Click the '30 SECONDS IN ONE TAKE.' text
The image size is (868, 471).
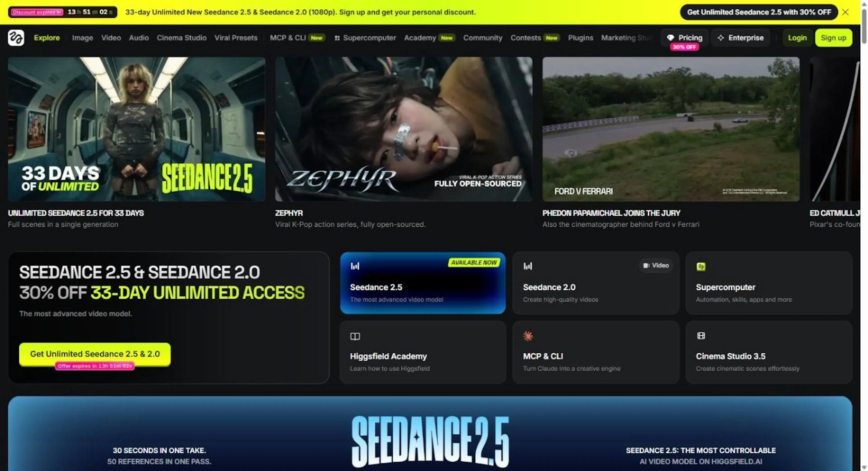(x=159, y=450)
